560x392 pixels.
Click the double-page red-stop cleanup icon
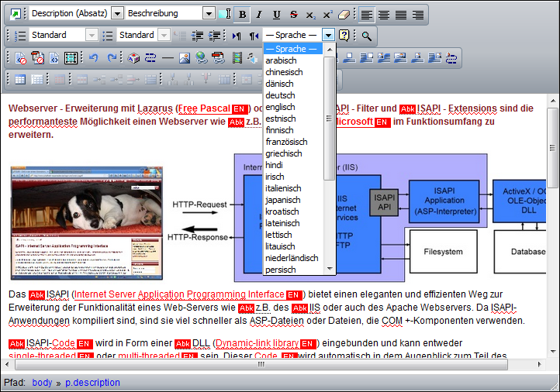tap(37, 58)
